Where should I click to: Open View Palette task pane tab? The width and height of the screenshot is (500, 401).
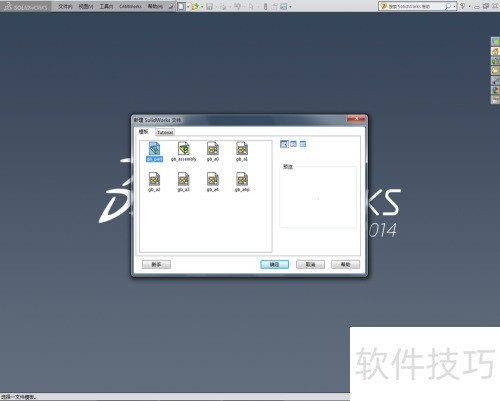click(495, 80)
